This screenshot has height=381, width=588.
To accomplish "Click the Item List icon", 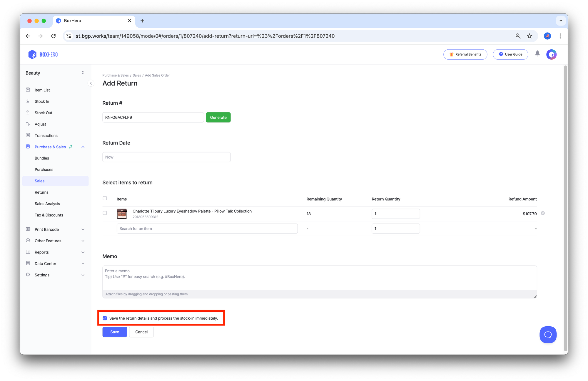I will (x=28, y=90).
